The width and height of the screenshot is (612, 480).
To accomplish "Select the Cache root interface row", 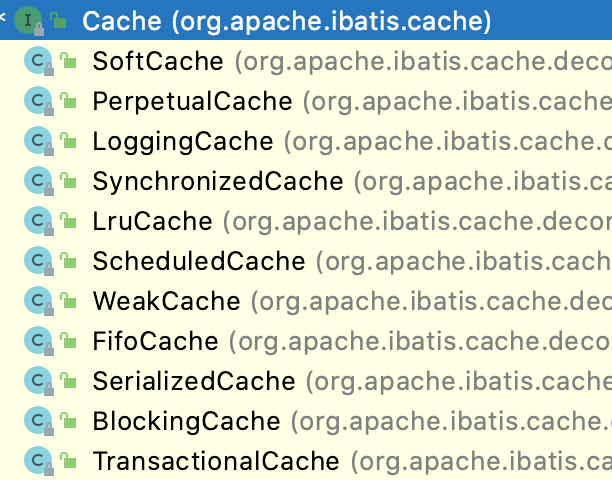I will [286, 20].
